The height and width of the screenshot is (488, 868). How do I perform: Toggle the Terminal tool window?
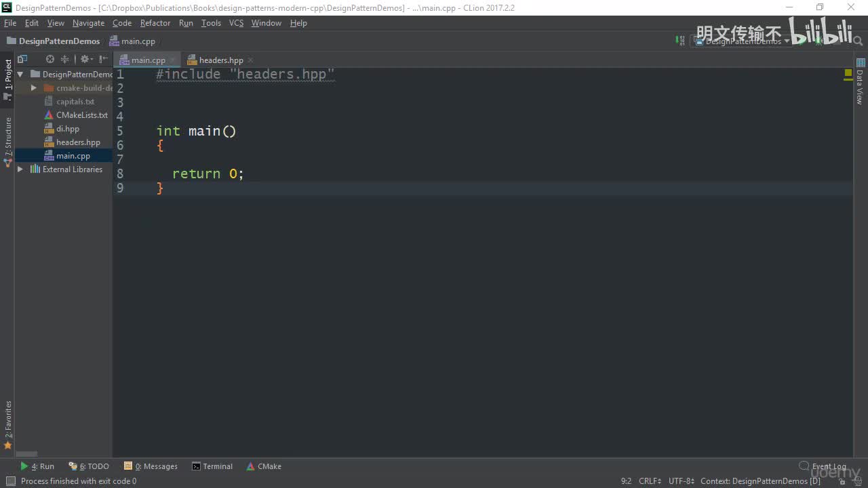click(x=212, y=466)
